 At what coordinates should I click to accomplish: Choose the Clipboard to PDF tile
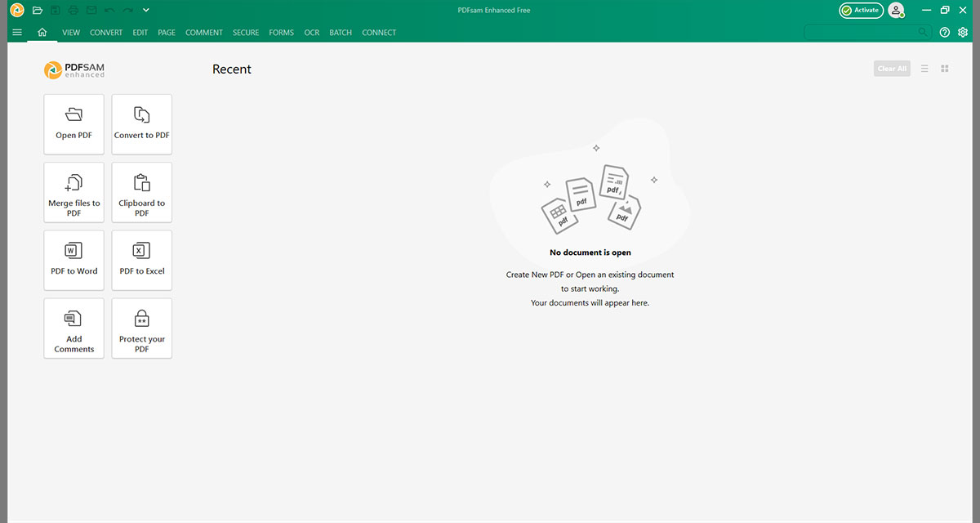(142, 192)
